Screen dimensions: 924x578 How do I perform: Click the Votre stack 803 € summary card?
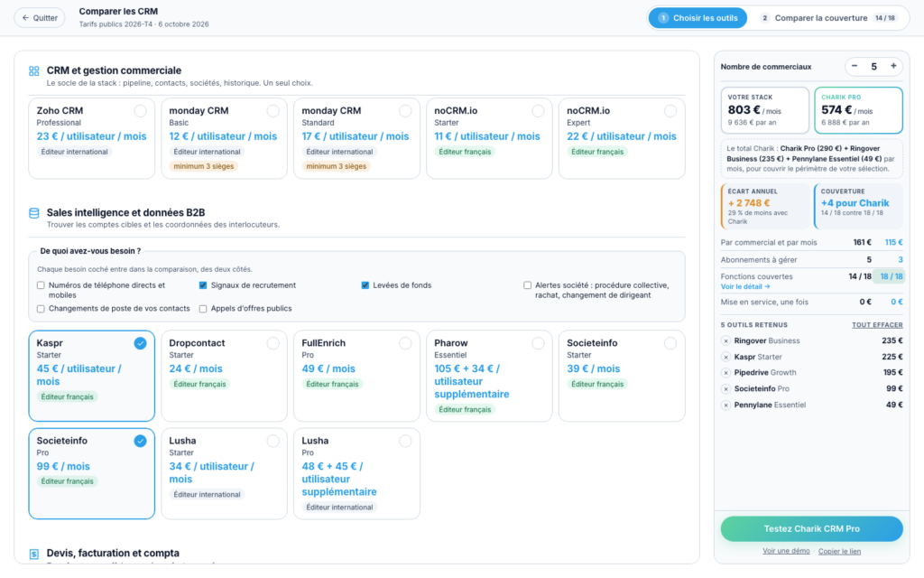[765, 110]
